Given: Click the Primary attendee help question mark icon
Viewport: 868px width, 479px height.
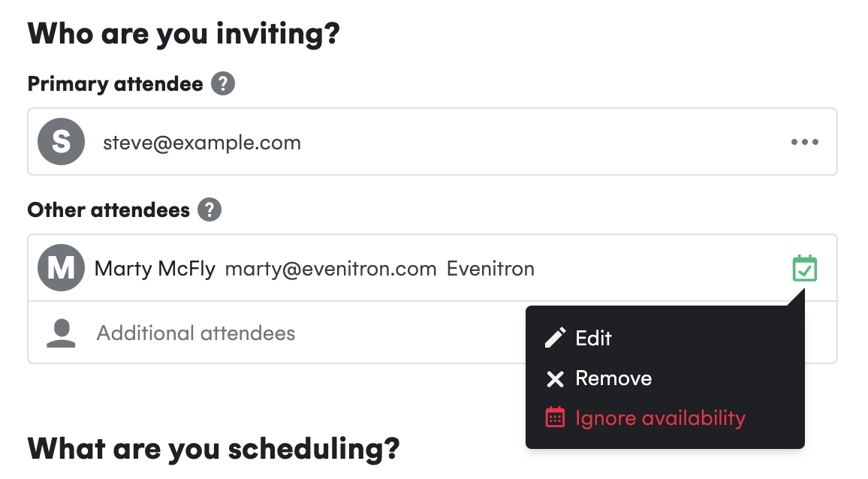Looking at the screenshot, I should pos(223,83).
